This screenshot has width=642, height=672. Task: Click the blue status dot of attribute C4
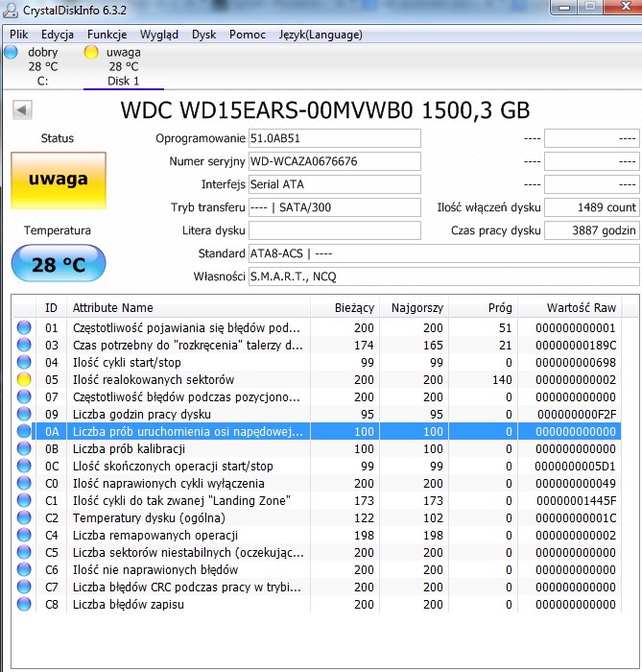24,535
